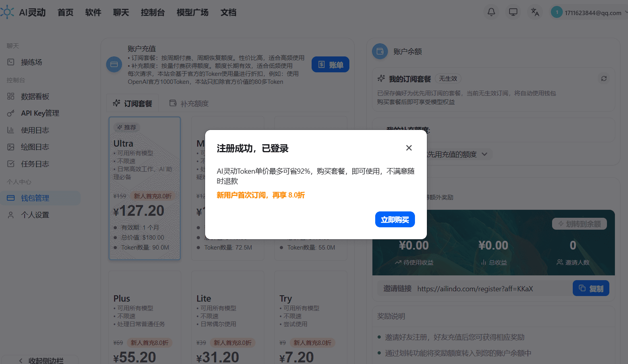Select the Lite subscription plan card
Image resolution: width=628 pixels, height=364 pixels.
click(228, 318)
